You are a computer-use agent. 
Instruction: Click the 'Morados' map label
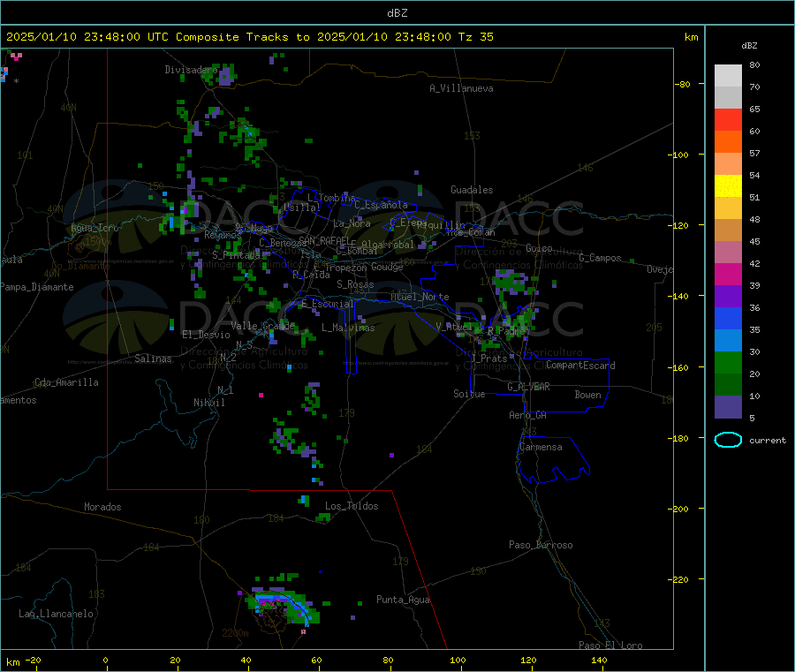click(103, 507)
